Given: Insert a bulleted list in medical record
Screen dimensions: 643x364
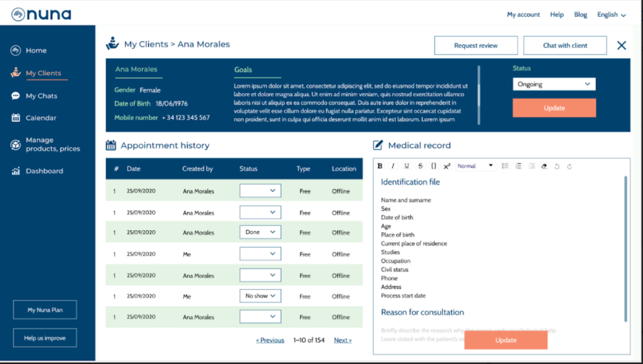Looking at the screenshot, I should tap(505, 166).
